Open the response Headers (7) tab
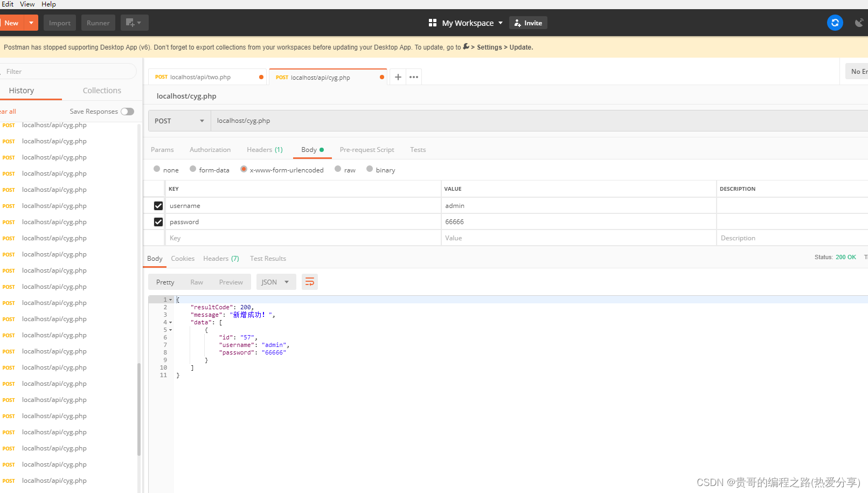Viewport: 868px width, 493px height. (x=221, y=259)
